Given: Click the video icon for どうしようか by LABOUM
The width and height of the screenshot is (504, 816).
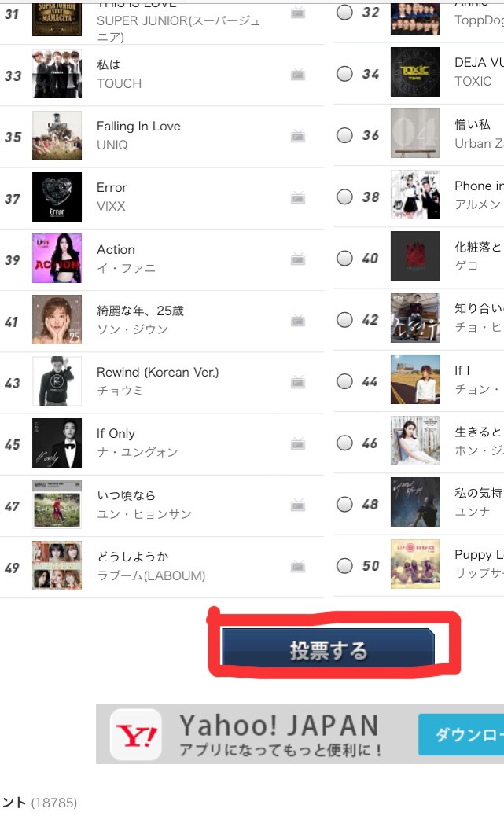Looking at the screenshot, I should [298, 567].
